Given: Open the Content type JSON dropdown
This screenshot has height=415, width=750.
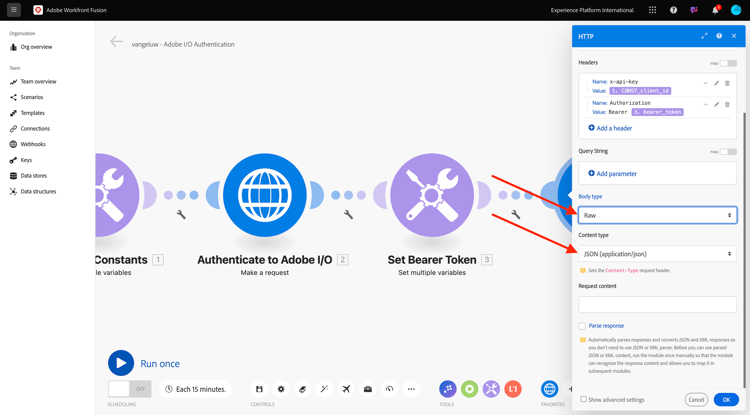Looking at the screenshot, I should [x=658, y=254].
